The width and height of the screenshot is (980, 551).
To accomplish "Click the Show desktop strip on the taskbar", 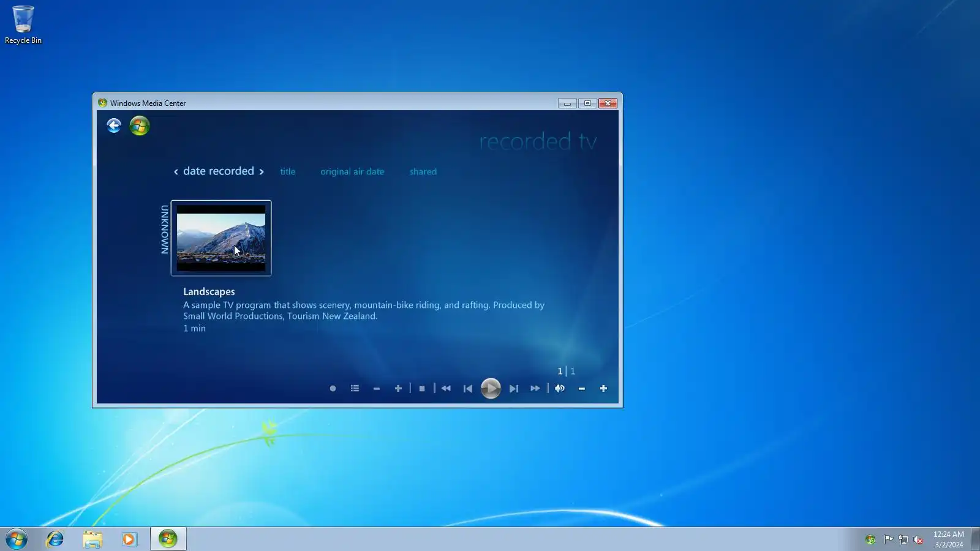I will click(975, 539).
